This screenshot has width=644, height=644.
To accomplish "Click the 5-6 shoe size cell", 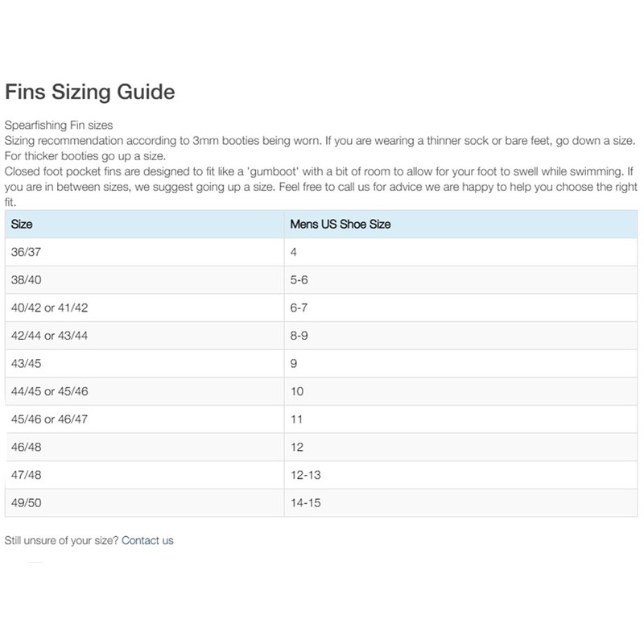I will point(299,279).
